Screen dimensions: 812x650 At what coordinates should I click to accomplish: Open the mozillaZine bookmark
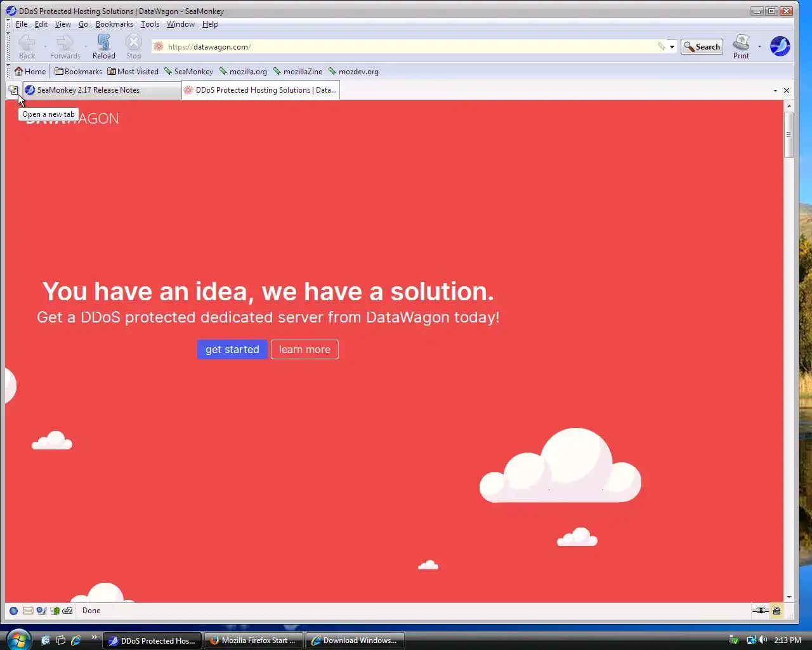coord(298,71)
